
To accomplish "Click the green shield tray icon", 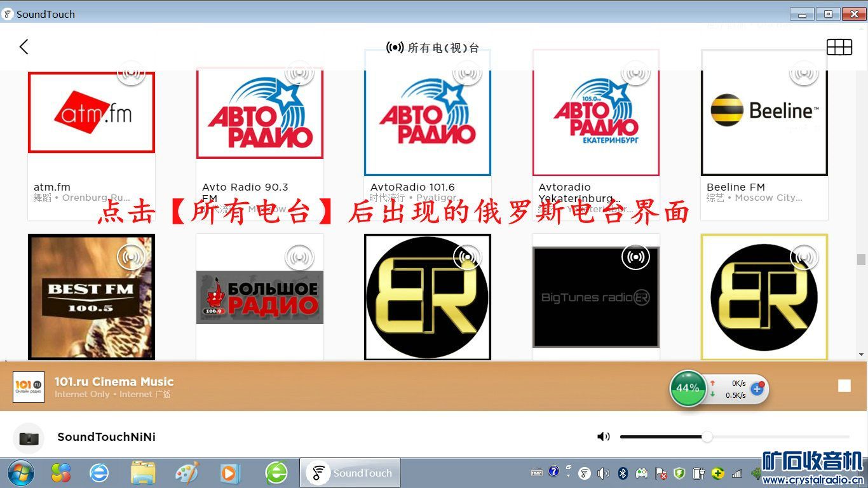I will [679, 473].
